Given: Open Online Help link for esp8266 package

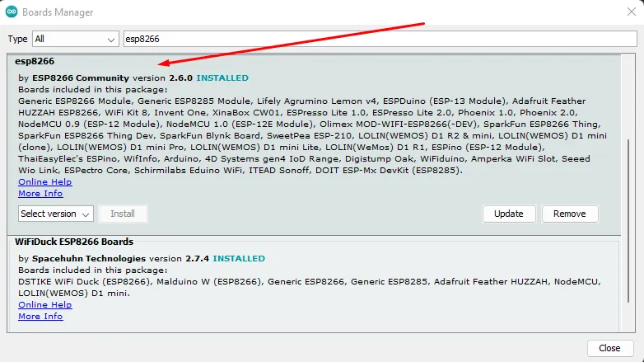Looking at the screenshot, I should point(44,181).
